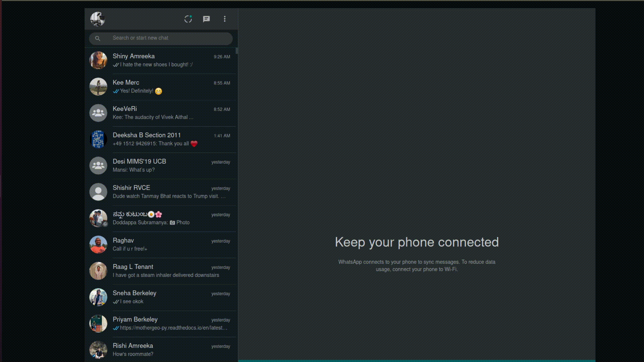Click your profile picture avatar
Screen dimensions: 644x362
[x=98, y=19]
